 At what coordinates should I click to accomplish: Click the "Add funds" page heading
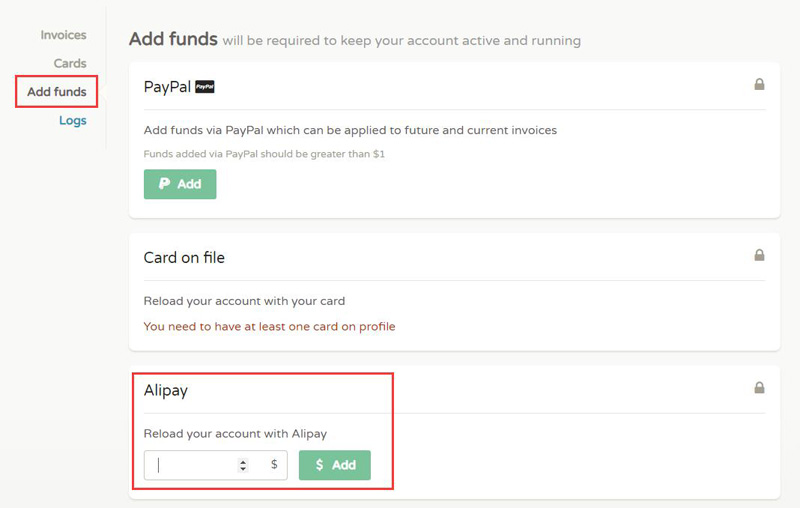tap(173, 40)
